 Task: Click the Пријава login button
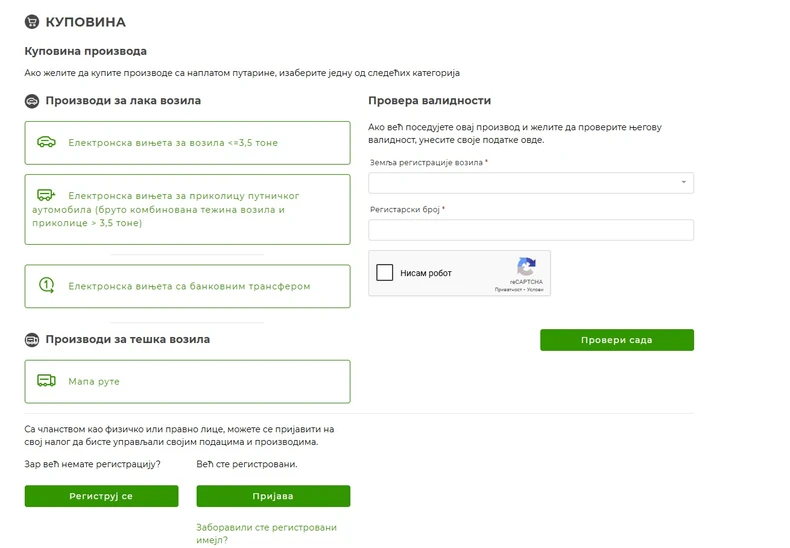tap(273, 496)
